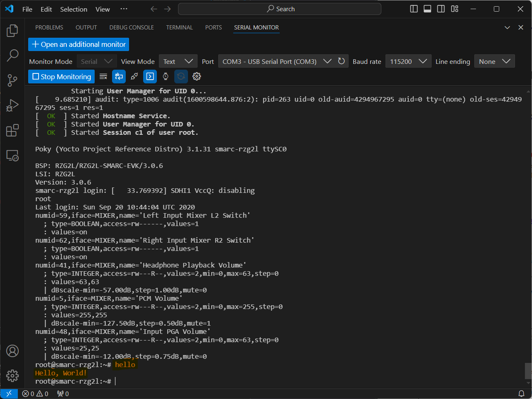
Task: Open the remote window indicator
Action: click(9, 394)
